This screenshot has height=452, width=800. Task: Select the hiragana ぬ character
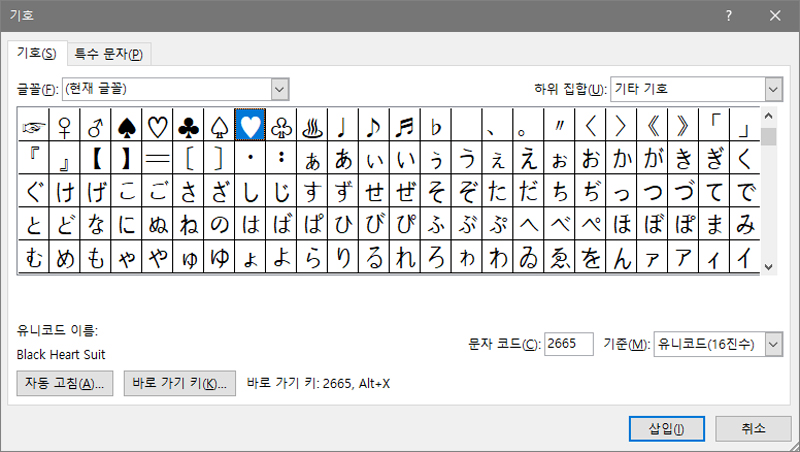click(x=157, y=224)
